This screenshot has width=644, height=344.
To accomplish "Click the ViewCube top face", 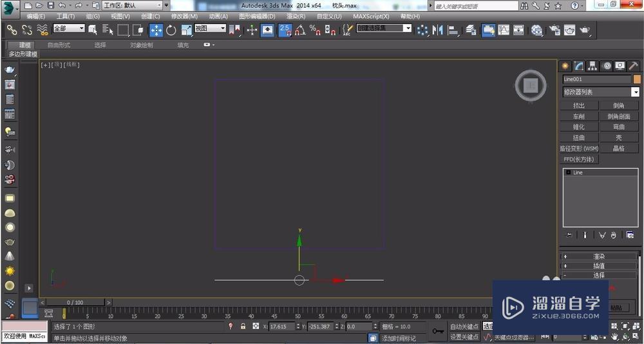I will [530, 85].
